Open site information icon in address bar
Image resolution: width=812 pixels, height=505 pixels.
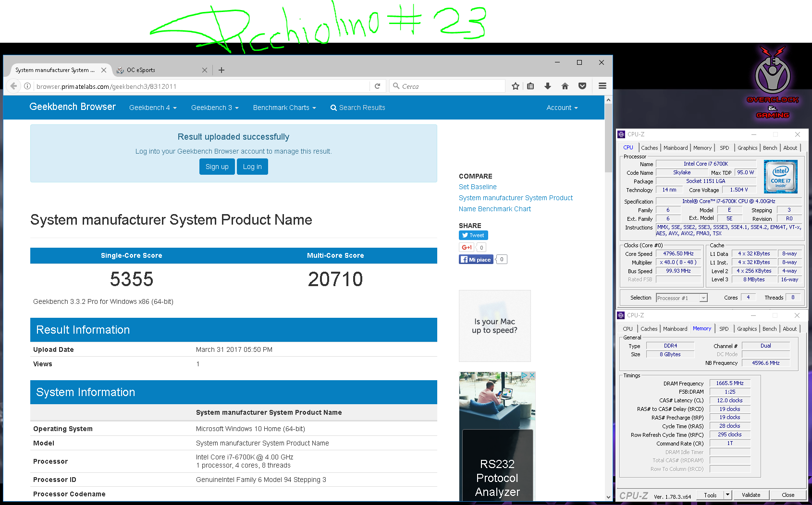coord(27,86)
